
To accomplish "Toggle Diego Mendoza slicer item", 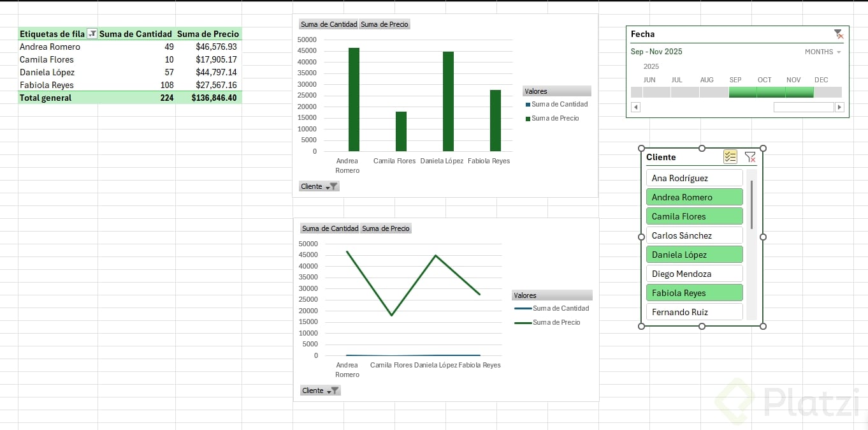I will click(x=695, y=274).
